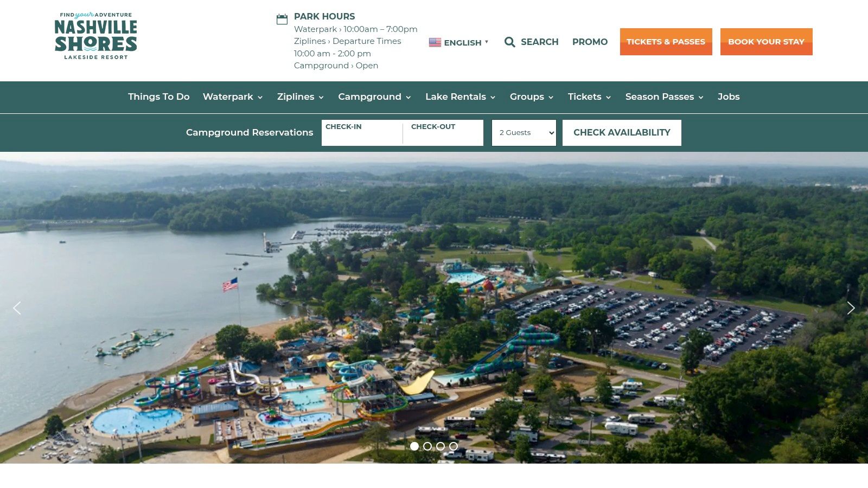Screen dimensions: 868x488
Task: Click the US flag language icon
Action: (x=435, y=42)
